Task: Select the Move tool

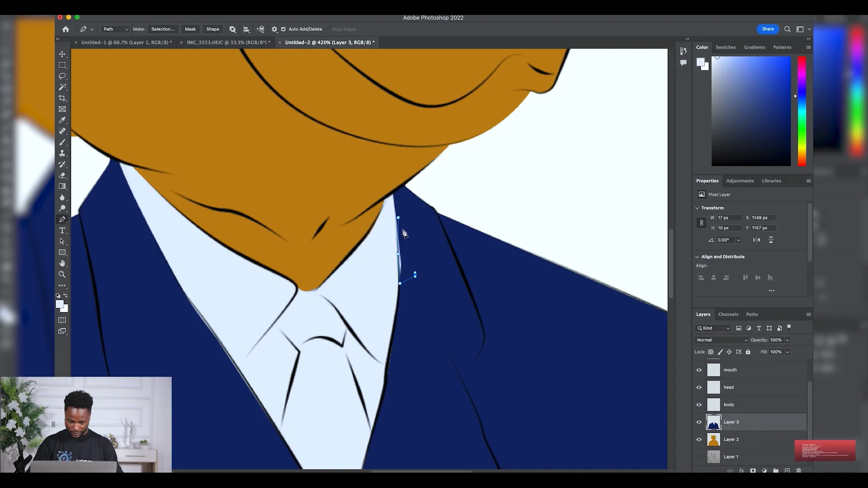Action: click(62, 54)
